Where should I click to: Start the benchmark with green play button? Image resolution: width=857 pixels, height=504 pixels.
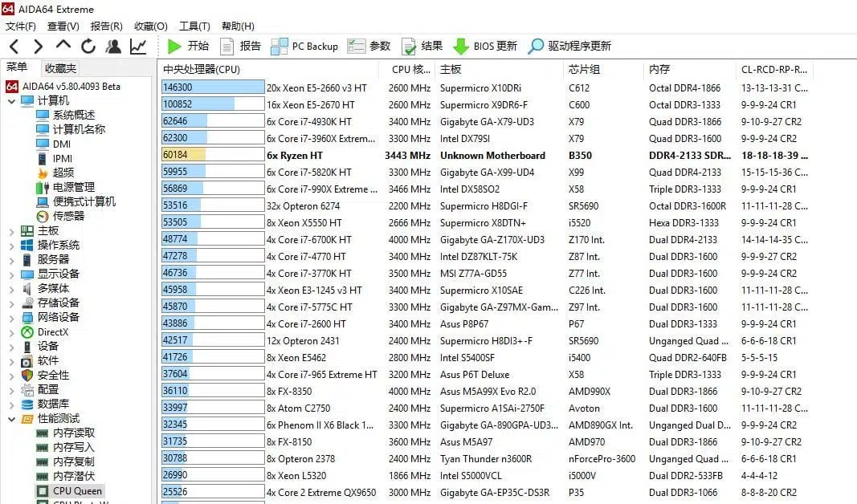tap(188, 47)
